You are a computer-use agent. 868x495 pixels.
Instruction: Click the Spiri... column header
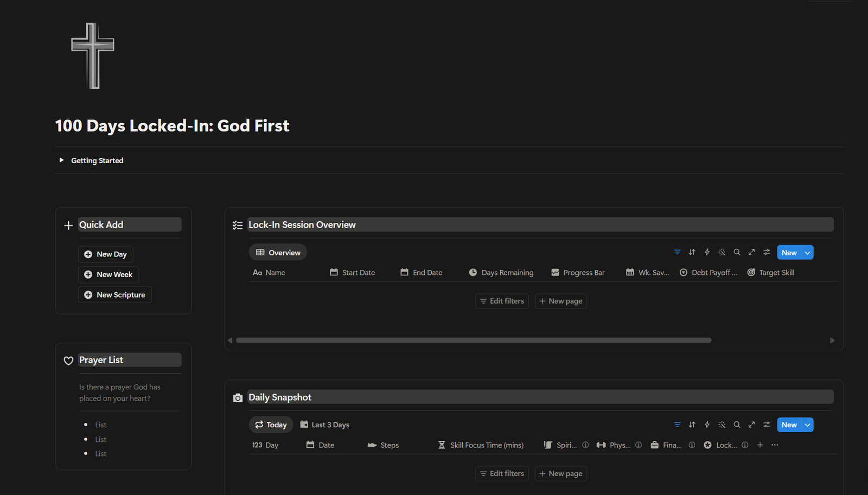pos(560,445)
